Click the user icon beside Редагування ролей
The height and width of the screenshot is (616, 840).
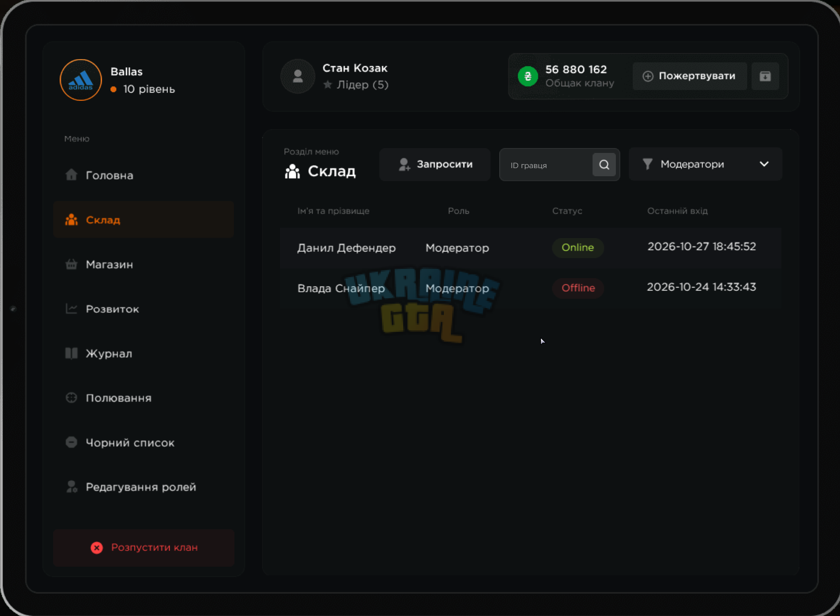pyautogui.click(x=71, y=486)
